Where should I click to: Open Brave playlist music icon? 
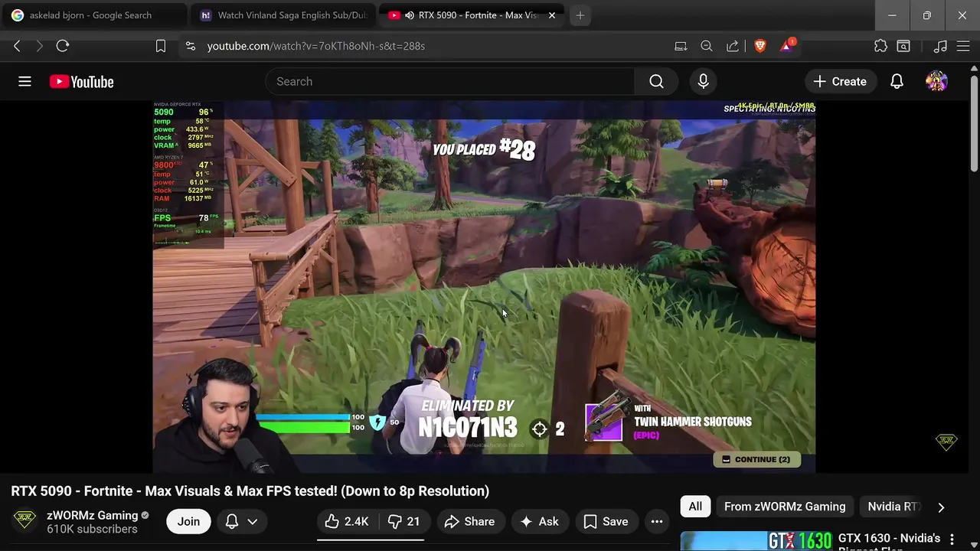tap(941, 46)
